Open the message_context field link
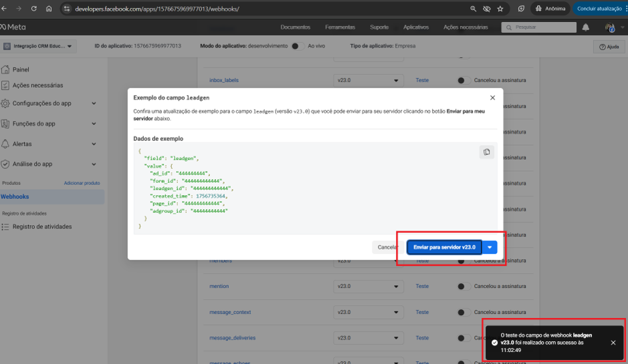The image size is (628, 364). [x=230, y=312]
